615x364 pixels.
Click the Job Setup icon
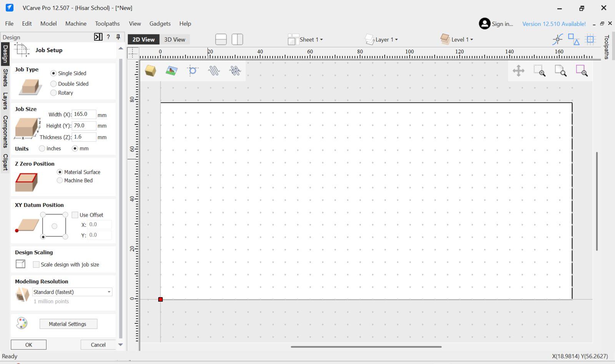click(x=22, y=50)
